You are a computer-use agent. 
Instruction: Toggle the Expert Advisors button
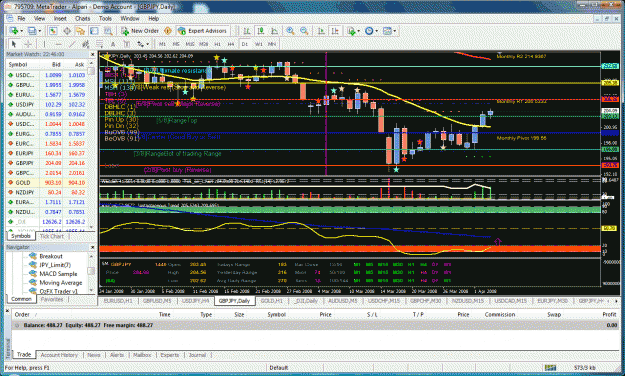pyautogui.click(x=202, y=31)
